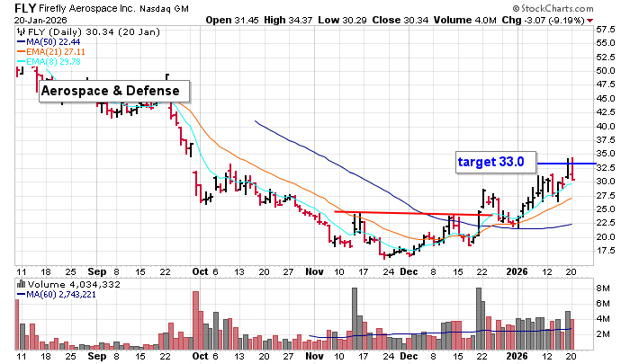The width and height of the screenshot is (630, 364).
Task: Click the 2026 marker on date axis
Action: point(514,269)
